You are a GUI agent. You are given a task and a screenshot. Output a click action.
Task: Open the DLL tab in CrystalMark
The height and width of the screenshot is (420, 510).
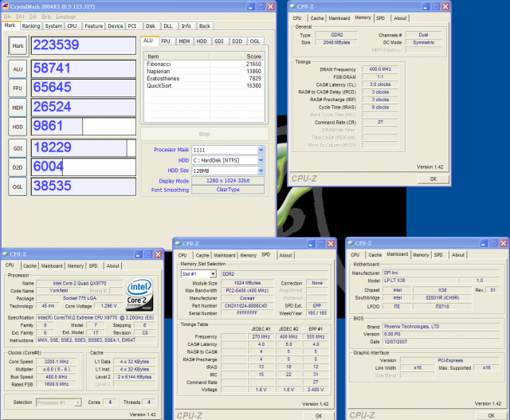pos(168,26)
